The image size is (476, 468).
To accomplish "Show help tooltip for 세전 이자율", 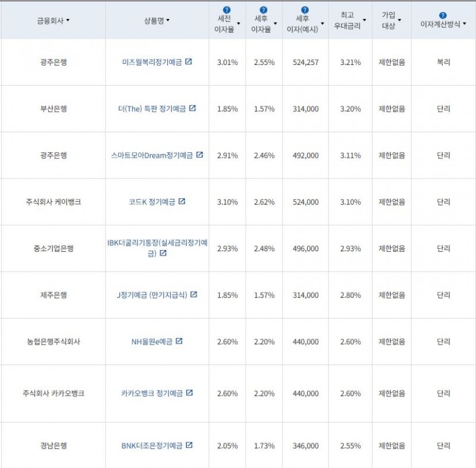I will point(227,10).
